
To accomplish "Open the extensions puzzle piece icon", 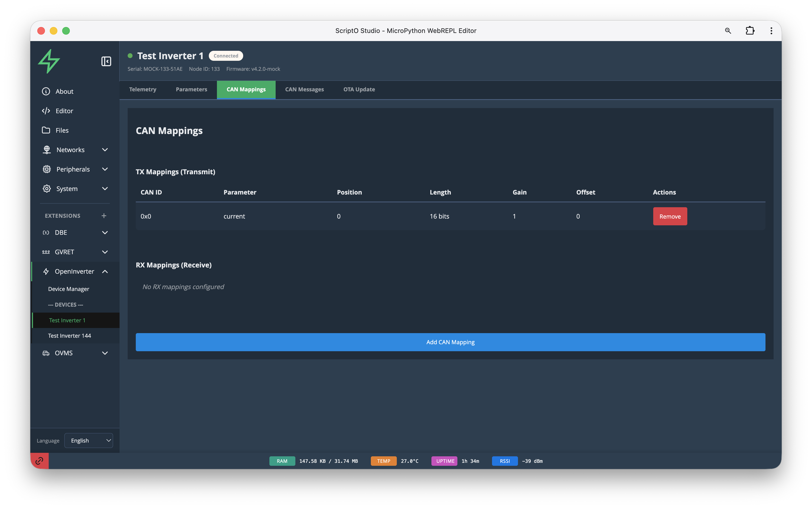I will (x=750, y=31).
